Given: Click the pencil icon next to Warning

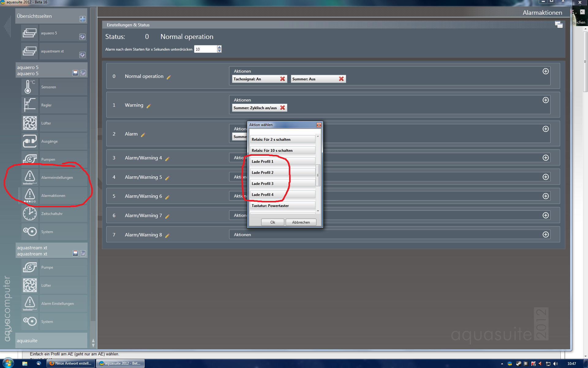Looking at the screenshot, I should (x=149, y=106).
